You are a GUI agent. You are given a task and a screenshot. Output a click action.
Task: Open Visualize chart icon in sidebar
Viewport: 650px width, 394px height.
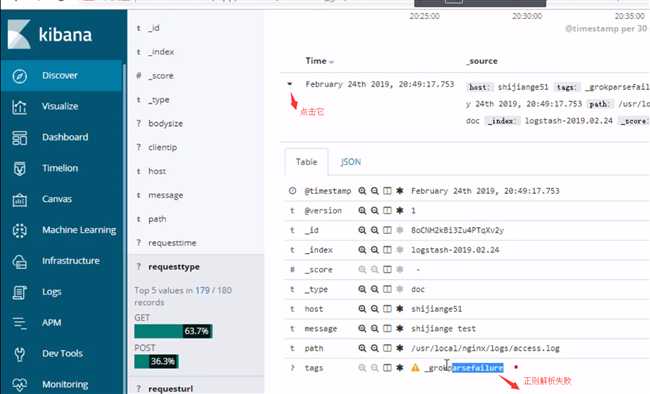(19, 107)
